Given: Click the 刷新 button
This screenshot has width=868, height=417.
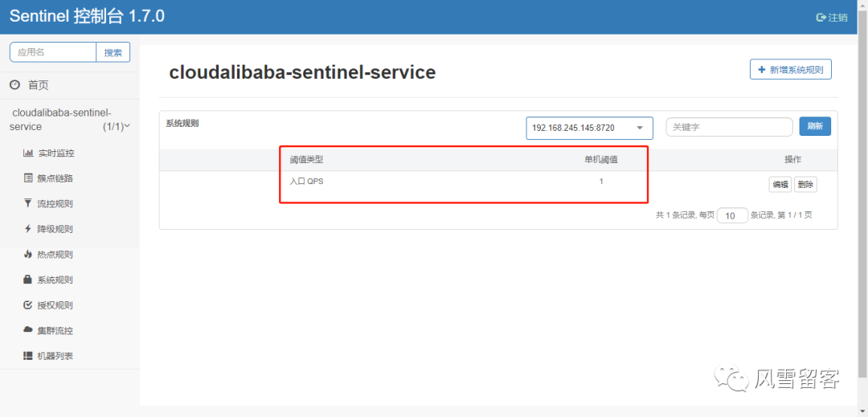Looking at the screenshot, I should tap(814, 127).
